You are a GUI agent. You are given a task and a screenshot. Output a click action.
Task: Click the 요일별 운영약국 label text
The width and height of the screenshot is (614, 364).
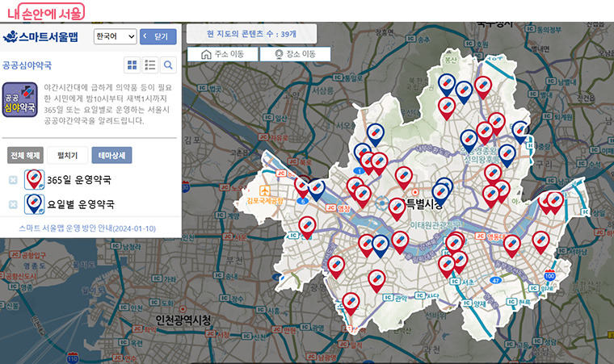(x=81, y=204)
